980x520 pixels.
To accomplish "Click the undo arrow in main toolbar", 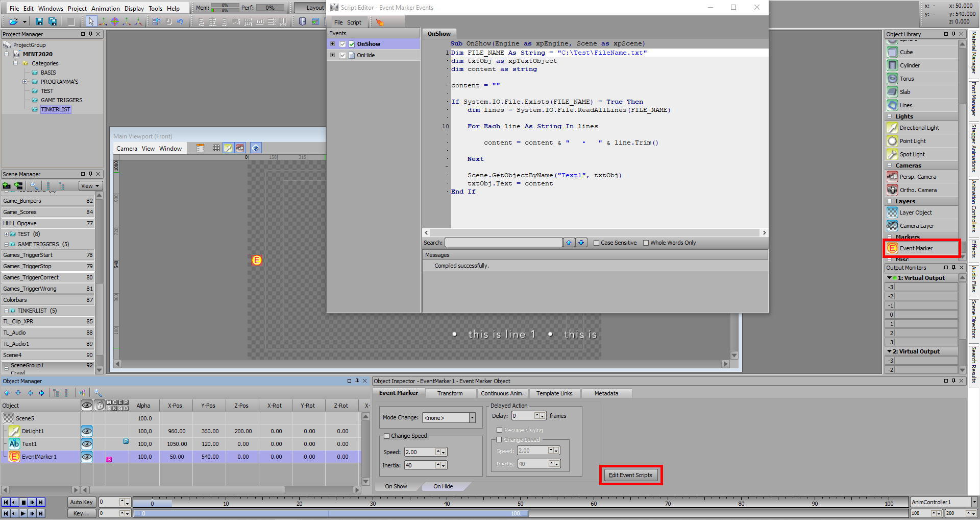I will (x=180, y=21).
